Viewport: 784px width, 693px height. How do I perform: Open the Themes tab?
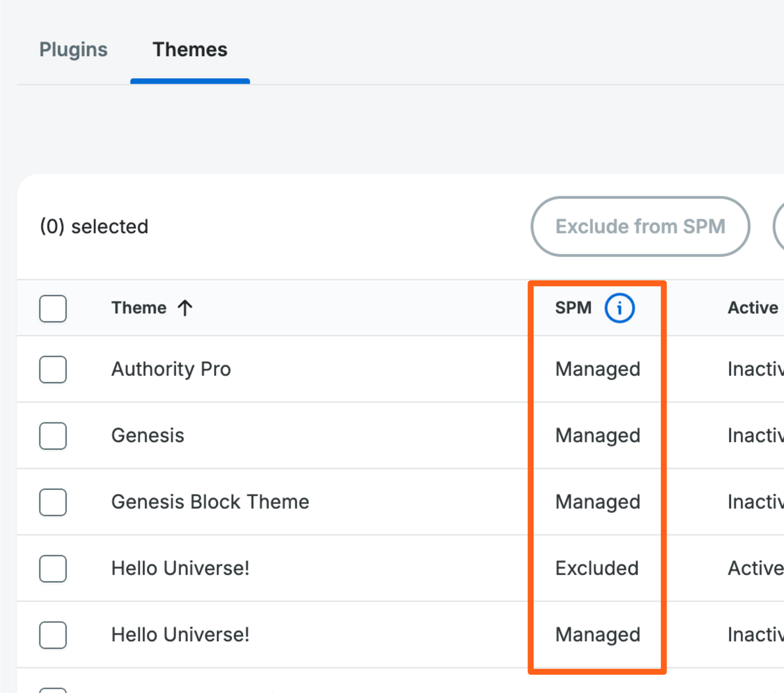pos(190,49)
